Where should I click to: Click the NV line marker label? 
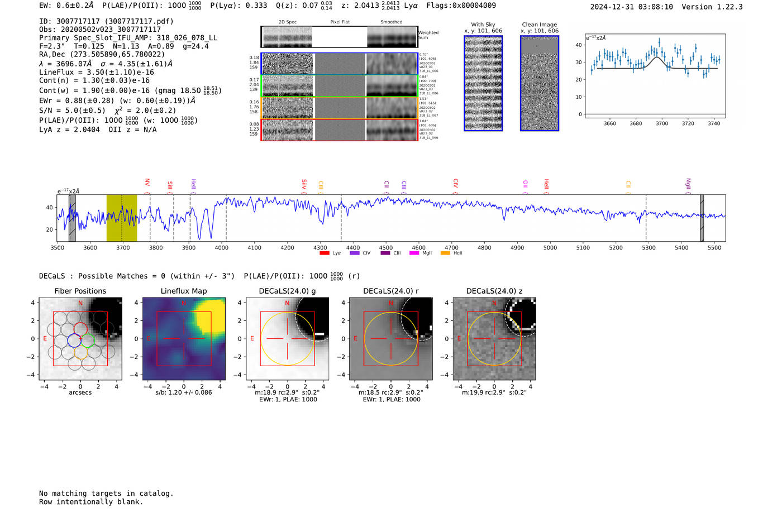pos(147,183)
